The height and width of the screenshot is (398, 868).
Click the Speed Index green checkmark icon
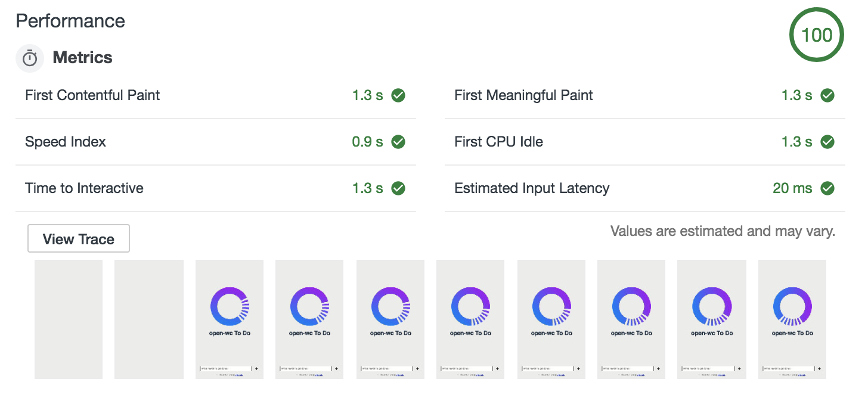398,142
